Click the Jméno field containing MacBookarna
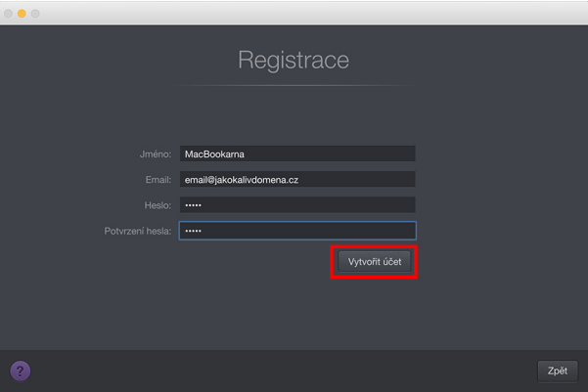The image size is (588, 392). click(296, 153)
